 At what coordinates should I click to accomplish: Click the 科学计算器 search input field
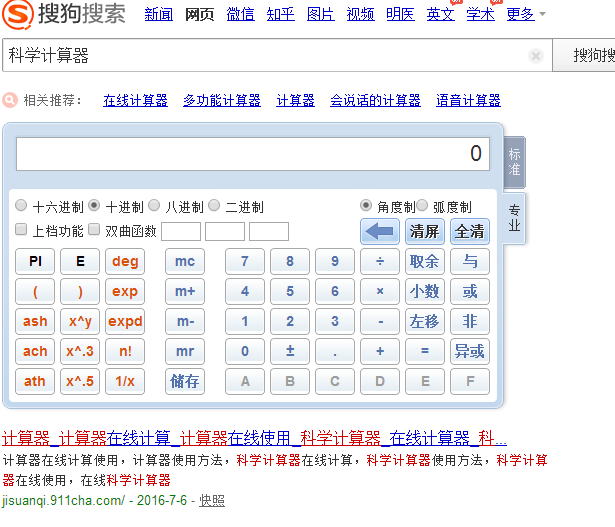[260, 56]
